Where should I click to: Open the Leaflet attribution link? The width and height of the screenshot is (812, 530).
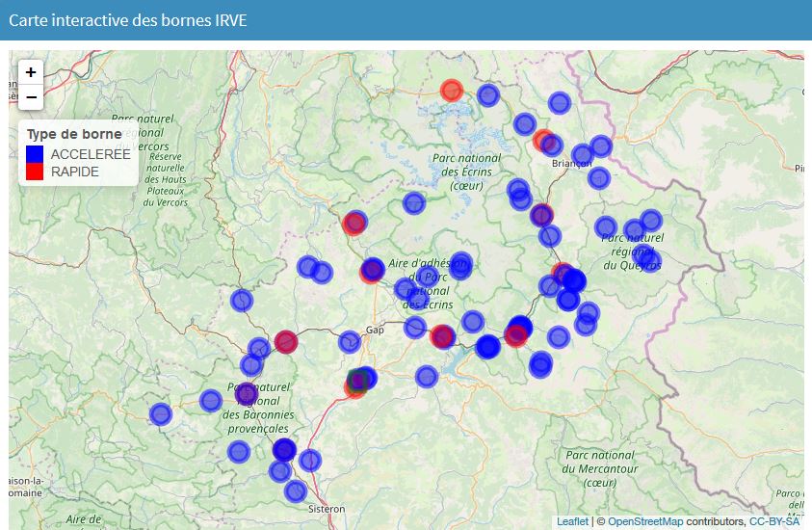(x=572, y=521)
